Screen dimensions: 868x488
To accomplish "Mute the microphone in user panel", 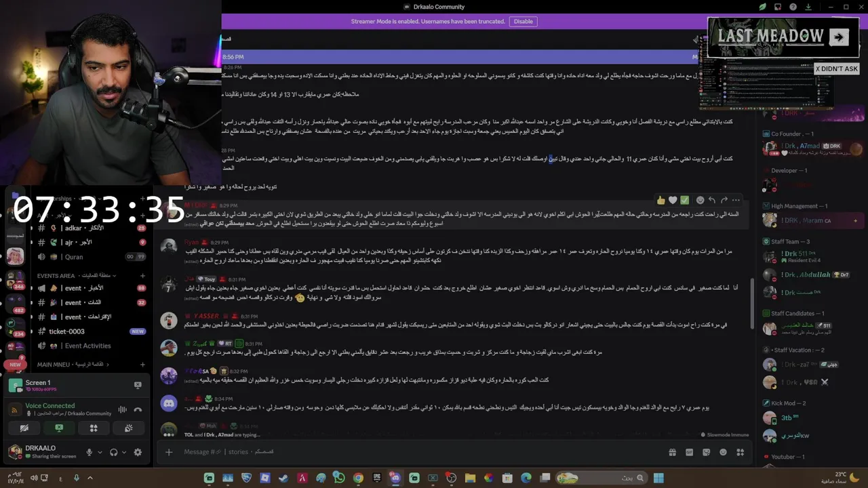I will tap(89, 452).
